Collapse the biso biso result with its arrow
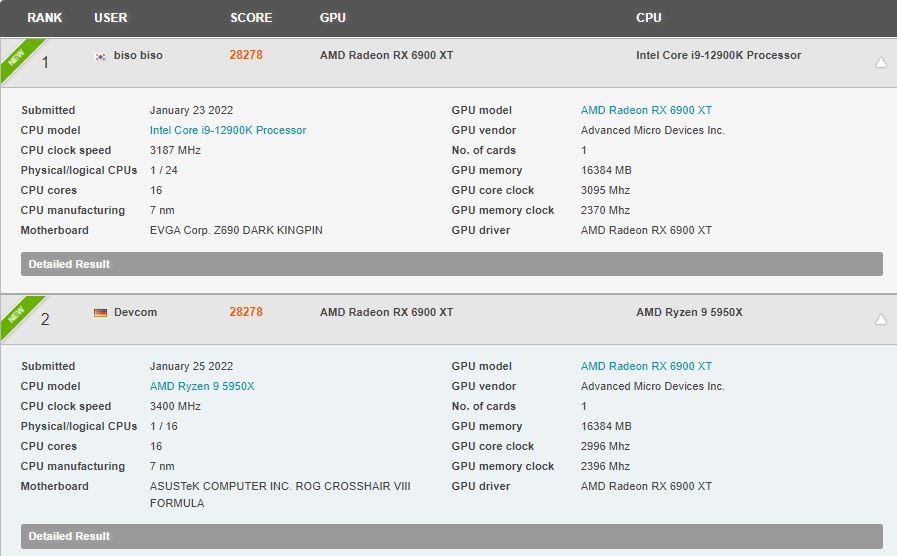 tap(881, 62)
